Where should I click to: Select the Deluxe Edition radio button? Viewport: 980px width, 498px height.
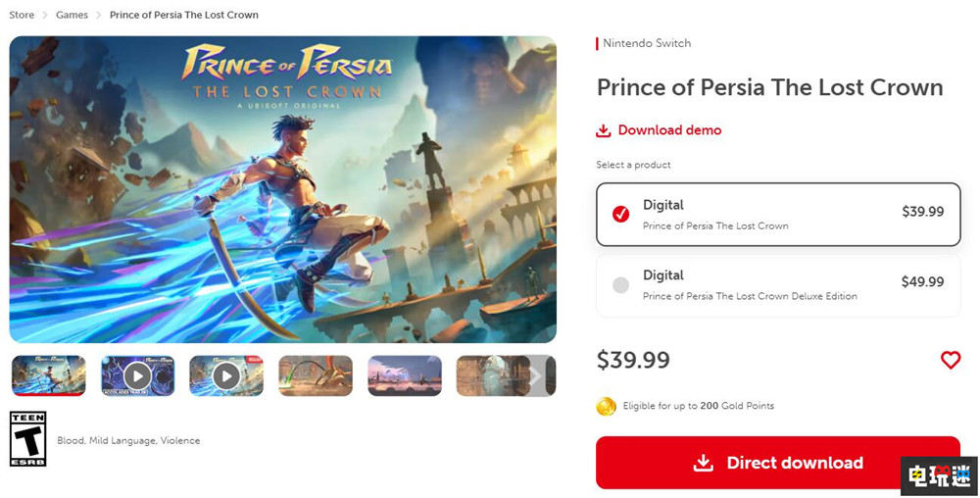[620, 285]
